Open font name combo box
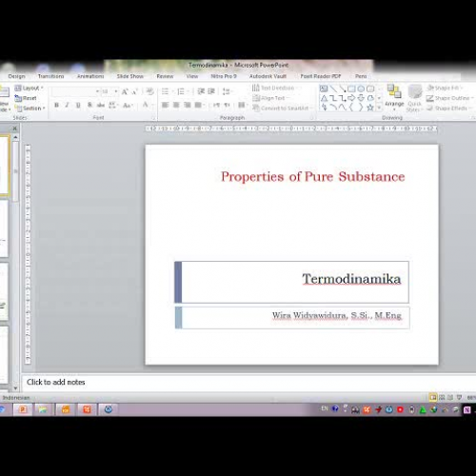The image size is (476, 476). pyautogui.click(x=75, y=91)
